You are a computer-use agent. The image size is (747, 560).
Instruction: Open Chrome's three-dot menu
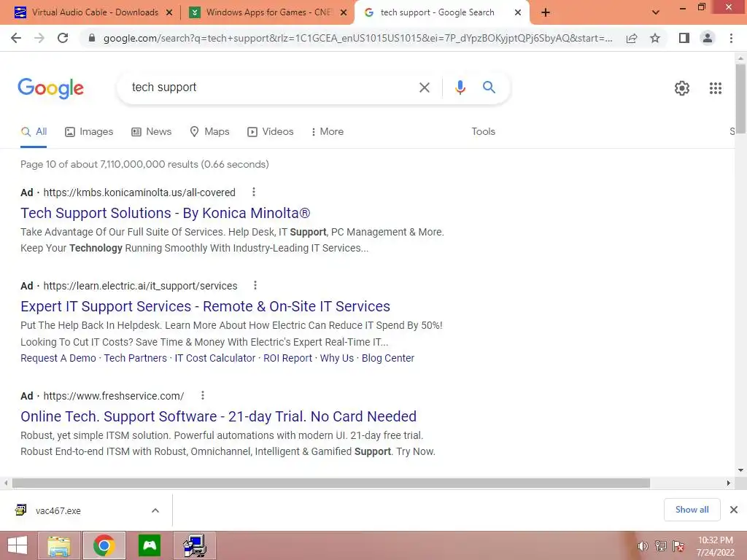[x=731, y=38]
